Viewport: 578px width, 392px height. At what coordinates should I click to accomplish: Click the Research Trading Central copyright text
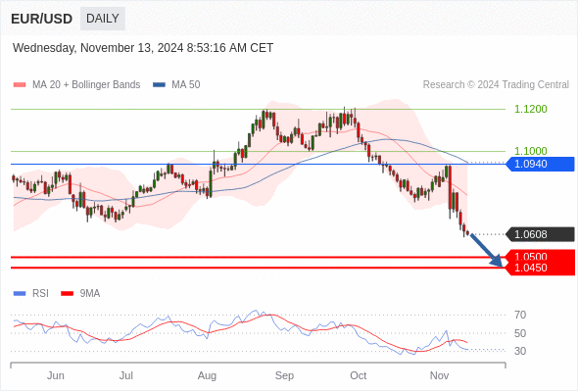(496, 85)
